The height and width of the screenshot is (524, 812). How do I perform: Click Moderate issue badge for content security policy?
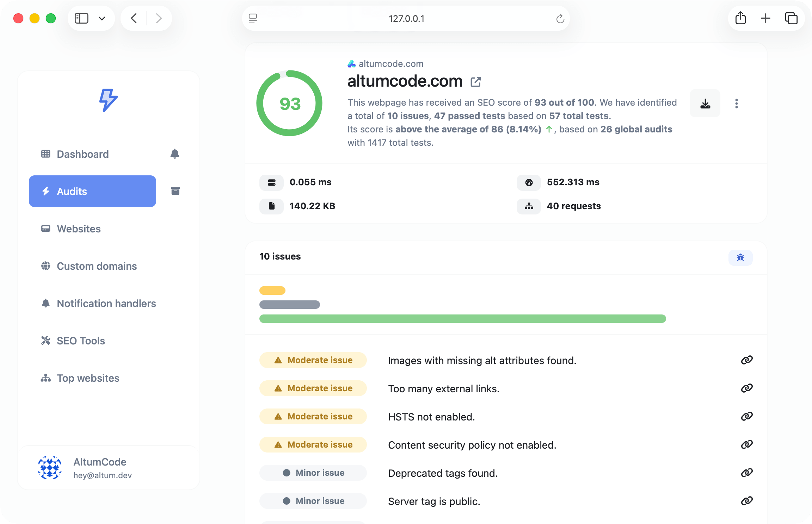(x=313, y=444)
